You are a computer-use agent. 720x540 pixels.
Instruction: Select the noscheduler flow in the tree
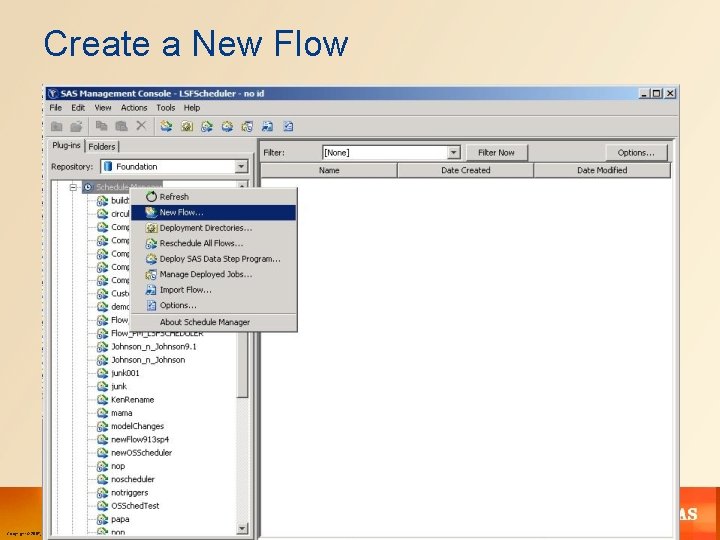[x=133, y=479]
